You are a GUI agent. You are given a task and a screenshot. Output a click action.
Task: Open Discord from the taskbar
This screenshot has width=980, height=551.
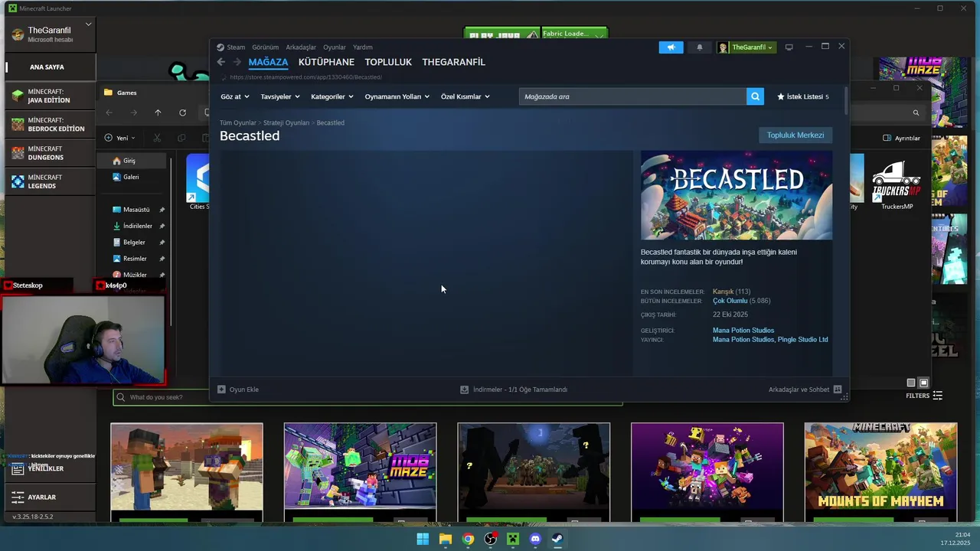(535, 539)
